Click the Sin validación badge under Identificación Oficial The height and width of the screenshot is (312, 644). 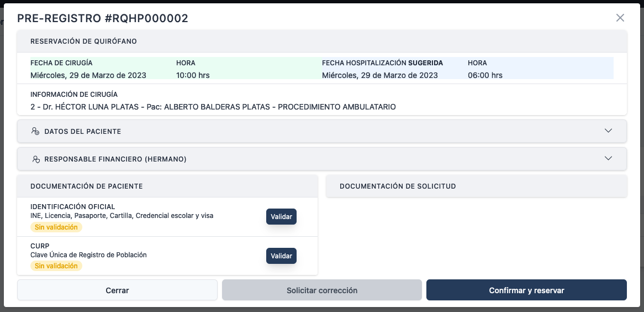[56, 227]
